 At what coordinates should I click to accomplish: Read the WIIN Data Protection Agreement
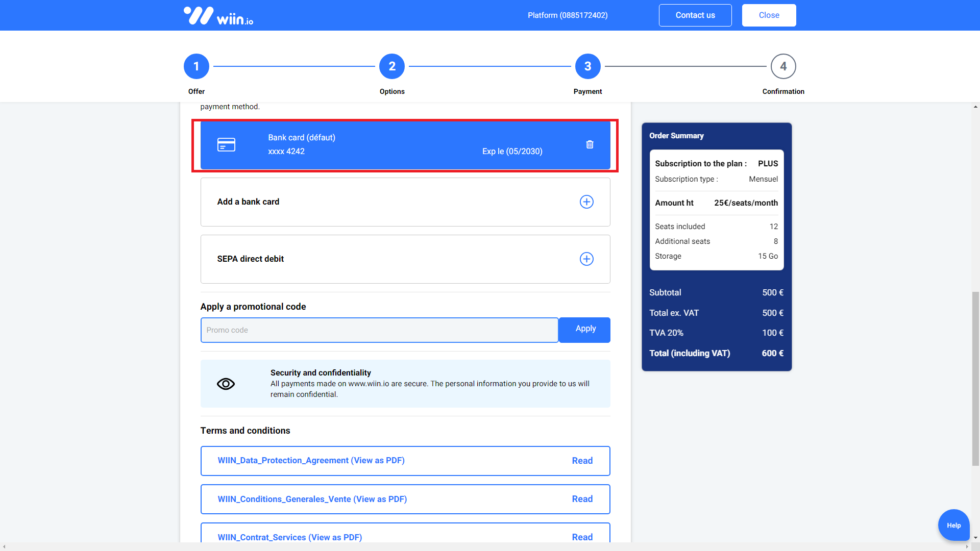click(x=582, y=461)
